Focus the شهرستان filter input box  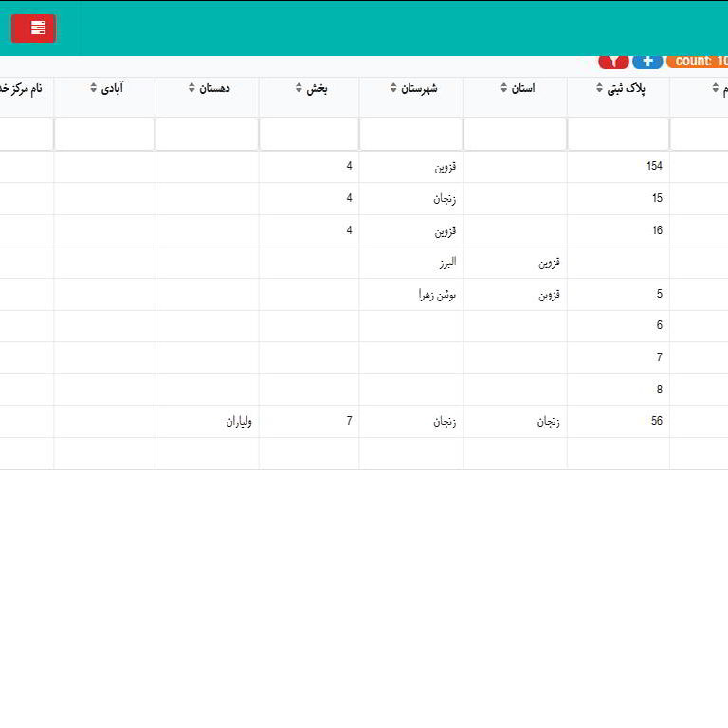tap(410, 135)
